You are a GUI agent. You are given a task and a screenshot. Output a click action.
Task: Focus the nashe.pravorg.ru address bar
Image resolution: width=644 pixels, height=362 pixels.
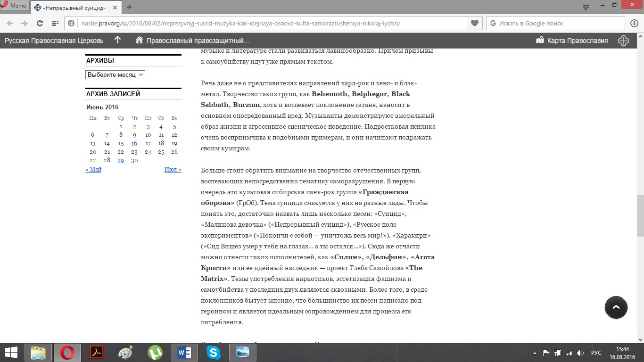pyautogui.click(x=240, y=23)
